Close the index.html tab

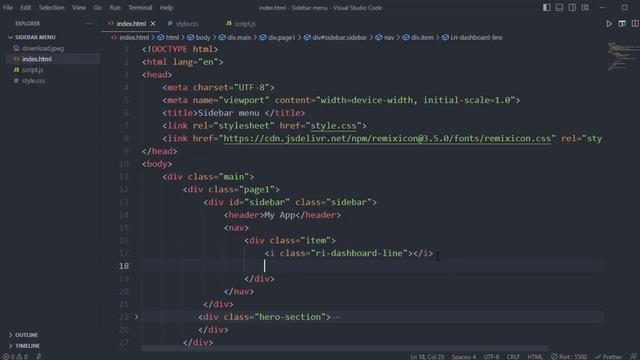point(153,24)
